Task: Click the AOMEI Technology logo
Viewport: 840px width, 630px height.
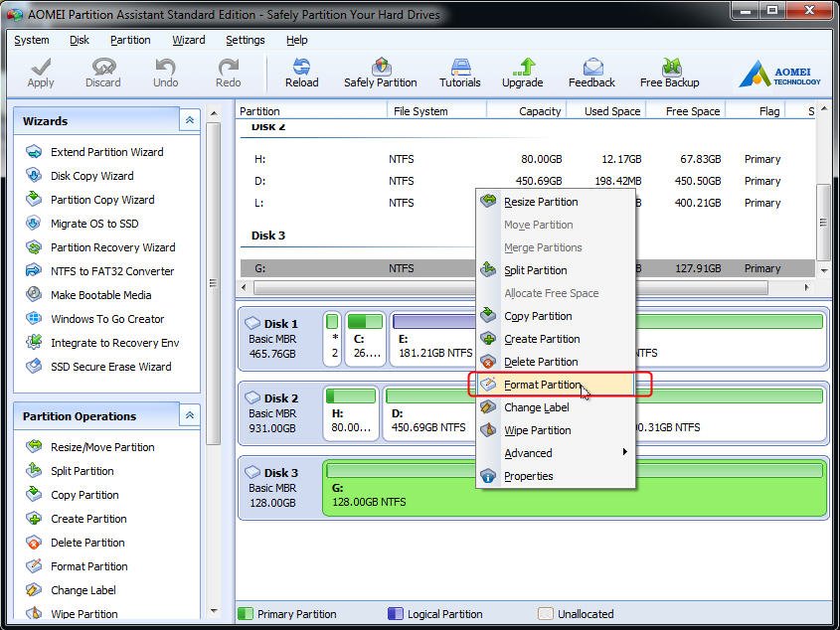Action: pos(778,74)
